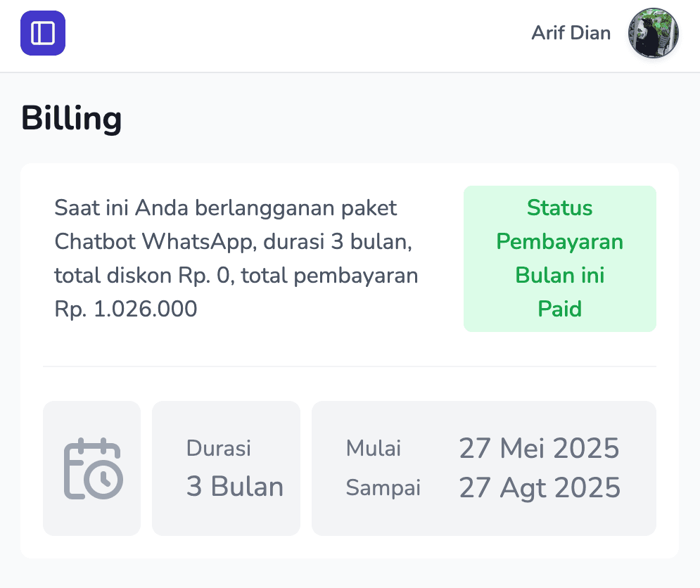Image resolution: width=700 pixels, height=588 pixels.
Task: Select the Billing page heading
Action: pos(72,118)
